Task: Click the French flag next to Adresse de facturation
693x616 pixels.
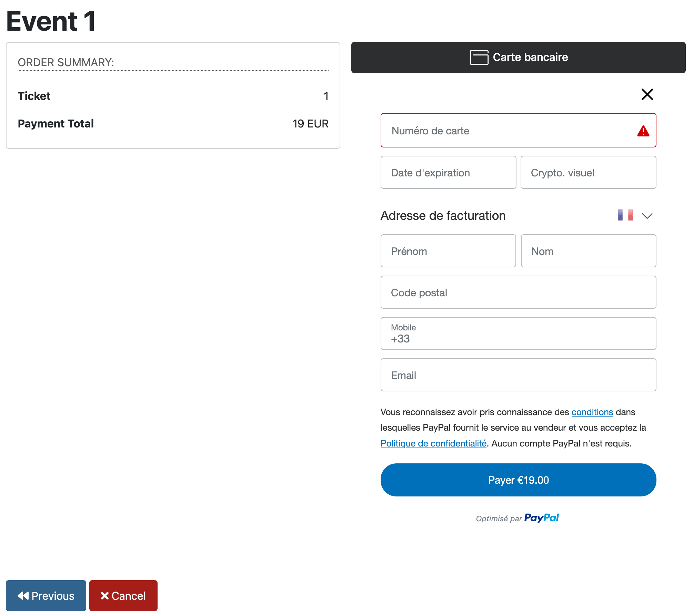Action: 626,215
